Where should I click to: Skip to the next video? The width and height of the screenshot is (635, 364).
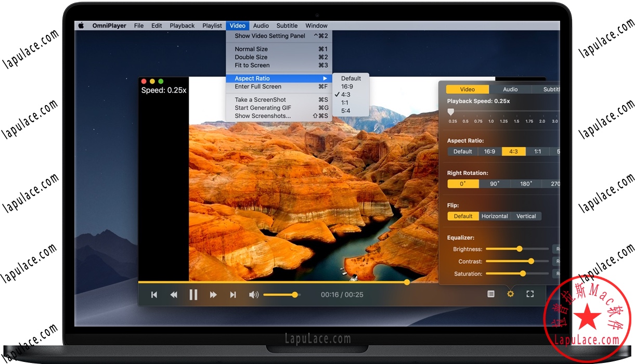coord(233,294)
